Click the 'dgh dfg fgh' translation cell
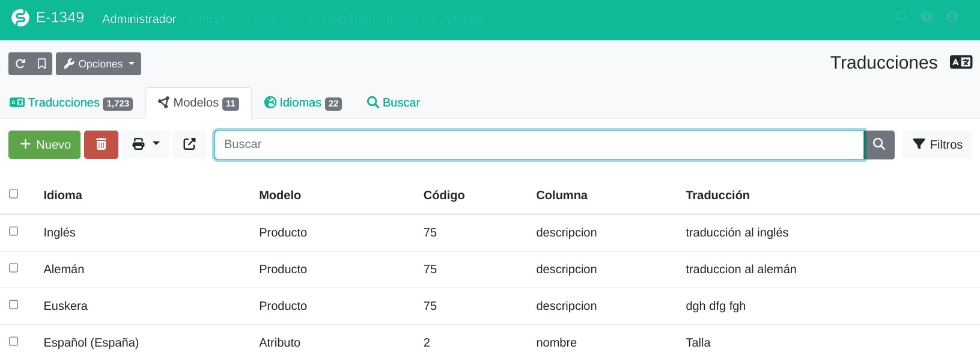This screenshot has height=355, width=980. point(716,306)
